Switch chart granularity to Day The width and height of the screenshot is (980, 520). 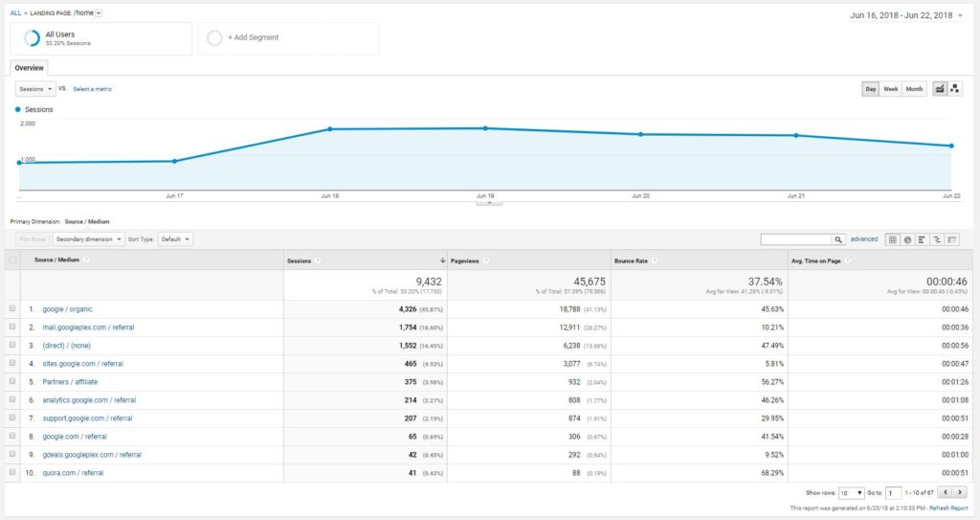[x=871, y=89]
